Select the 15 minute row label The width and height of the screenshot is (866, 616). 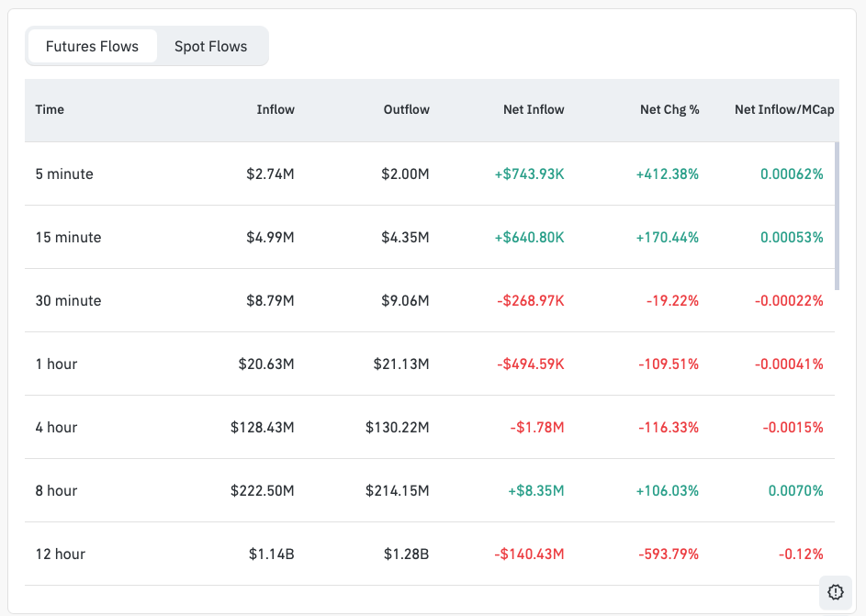68,237
